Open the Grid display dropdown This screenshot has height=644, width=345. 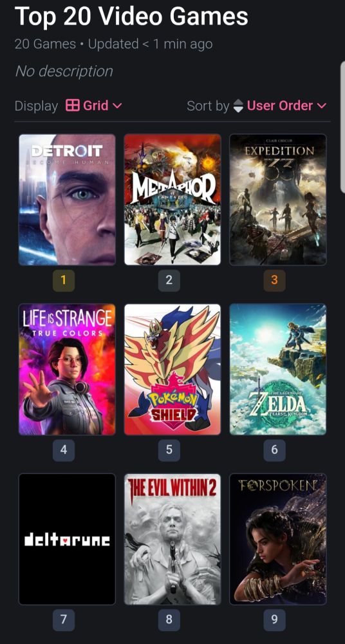(94, 106)
